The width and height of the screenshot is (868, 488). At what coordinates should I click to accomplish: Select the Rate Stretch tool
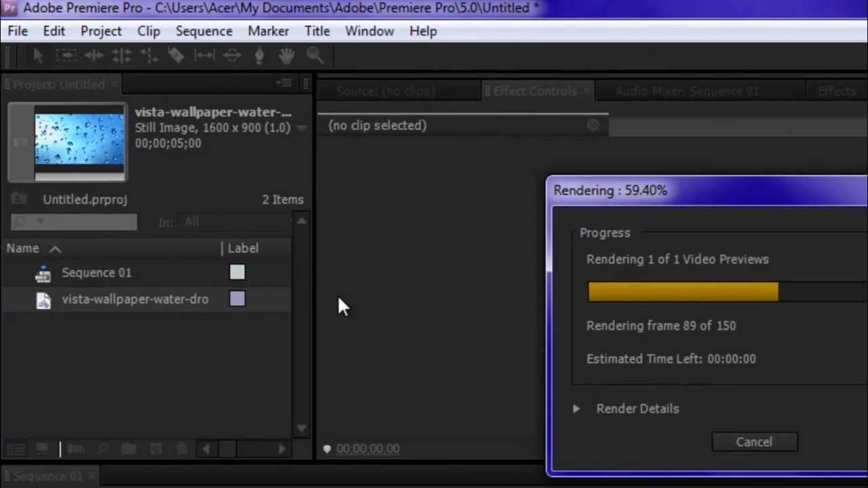149,56
